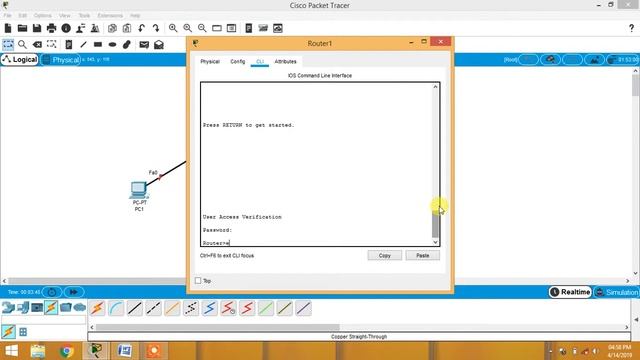The width and height of the screenshot is (640, 360).
Task: Choose the Copper Straight-Through cable
Action: [135, 308]
